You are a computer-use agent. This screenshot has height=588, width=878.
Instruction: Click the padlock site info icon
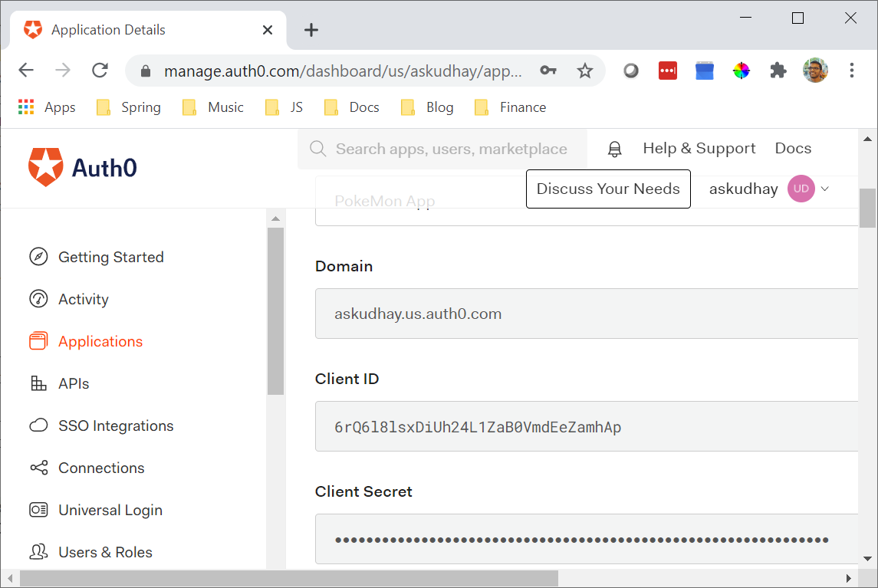pyautogui.click(x=146, y=71)
